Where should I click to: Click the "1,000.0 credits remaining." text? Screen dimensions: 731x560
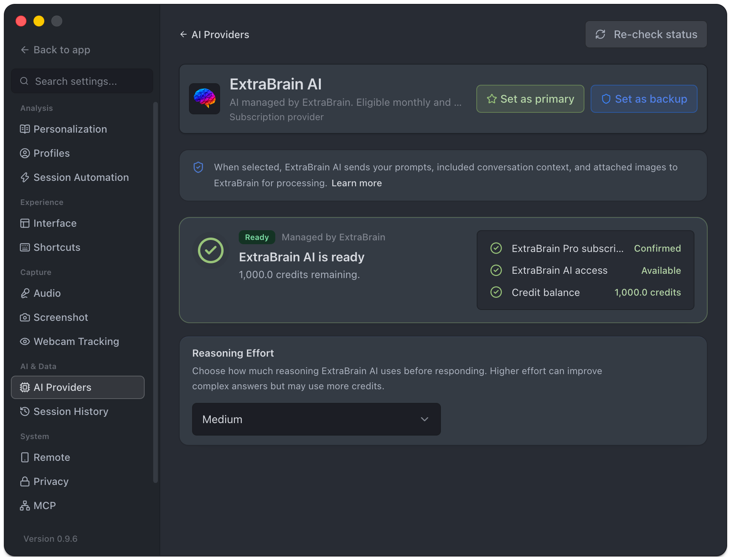coord(299,275)
